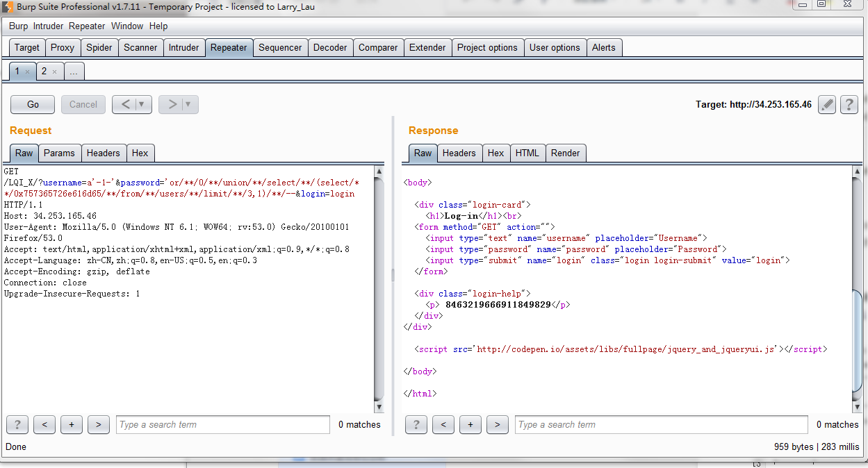Switch to the Intruder tool tab
Viewport: 868px width, 468px height.
coord(183,47)
